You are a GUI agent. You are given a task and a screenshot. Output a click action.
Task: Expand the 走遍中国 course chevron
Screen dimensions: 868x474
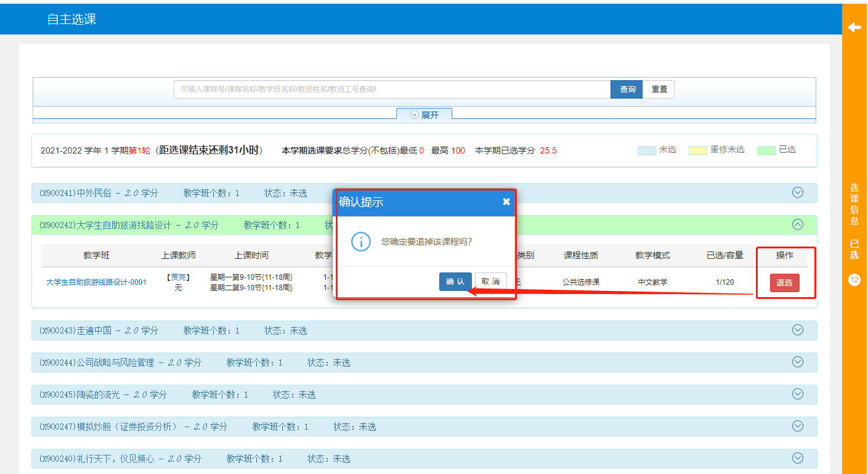point(797,330)
